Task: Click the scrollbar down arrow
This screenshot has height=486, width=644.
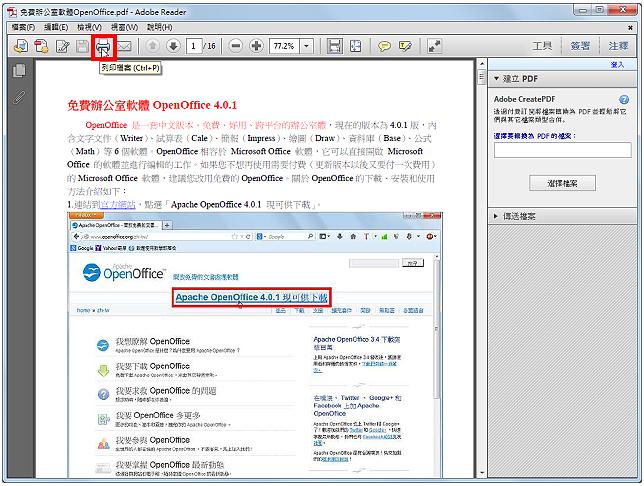Action: 481,473
